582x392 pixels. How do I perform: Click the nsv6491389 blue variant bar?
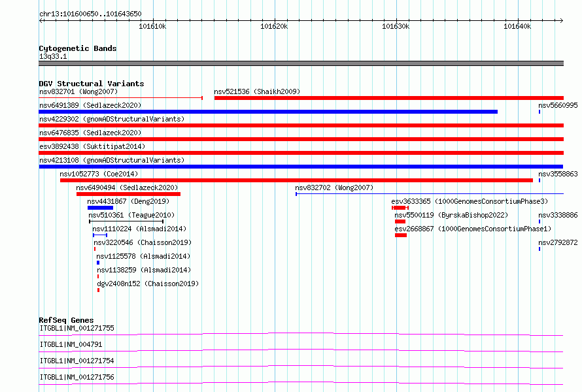268,112
